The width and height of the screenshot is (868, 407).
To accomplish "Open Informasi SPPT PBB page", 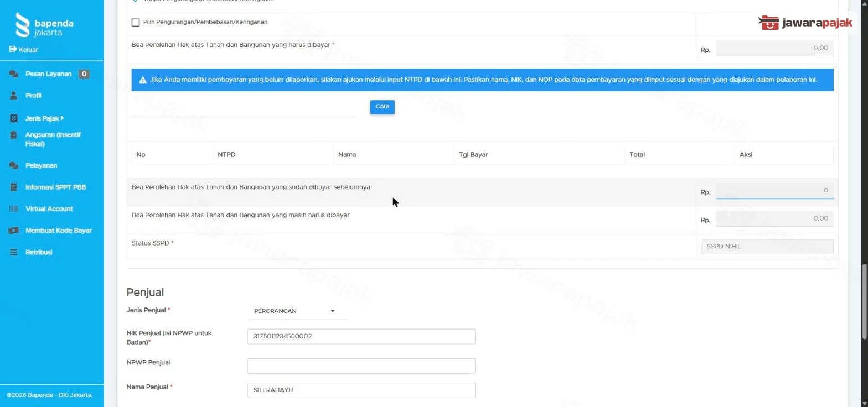I will pos(55,187).
